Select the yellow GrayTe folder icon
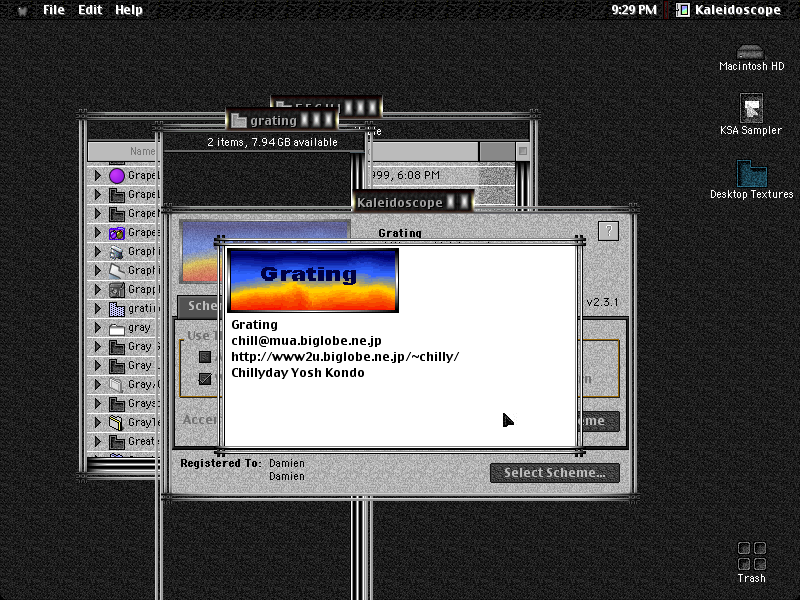 point(117,423)
